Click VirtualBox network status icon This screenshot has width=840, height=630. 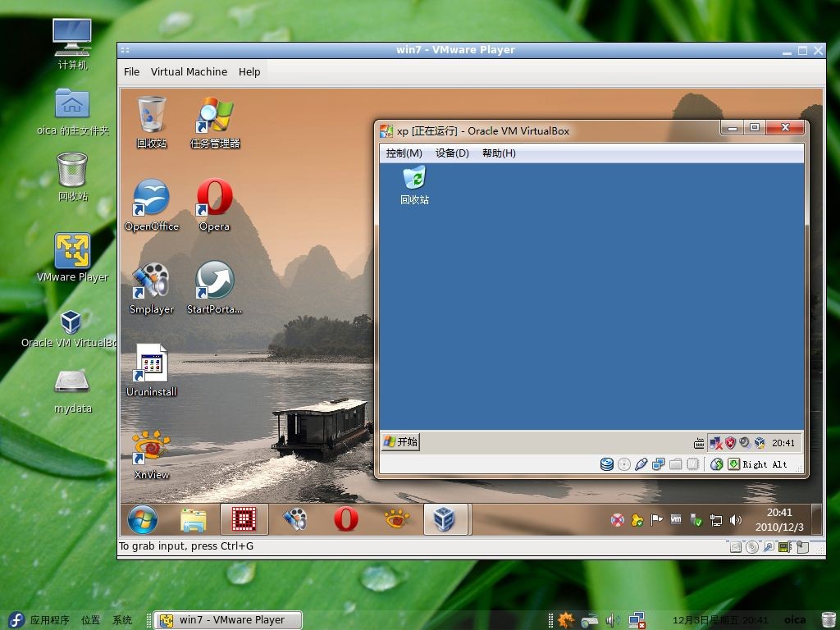659,464
